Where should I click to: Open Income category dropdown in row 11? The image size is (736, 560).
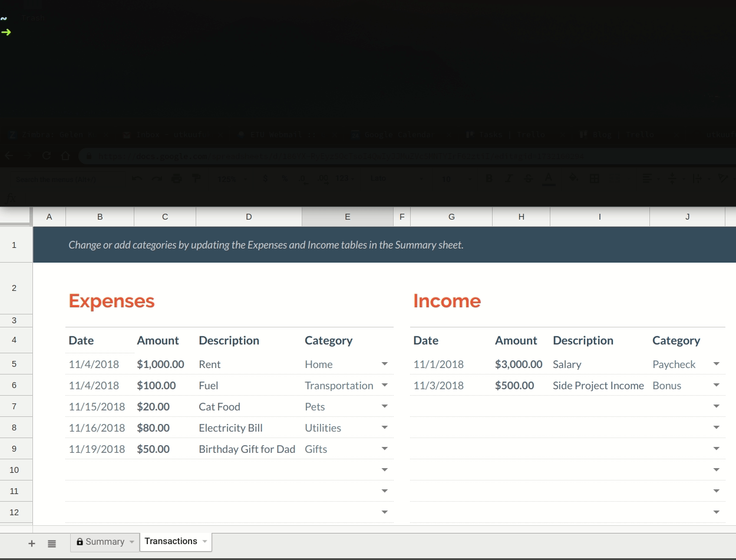(717, 491)
